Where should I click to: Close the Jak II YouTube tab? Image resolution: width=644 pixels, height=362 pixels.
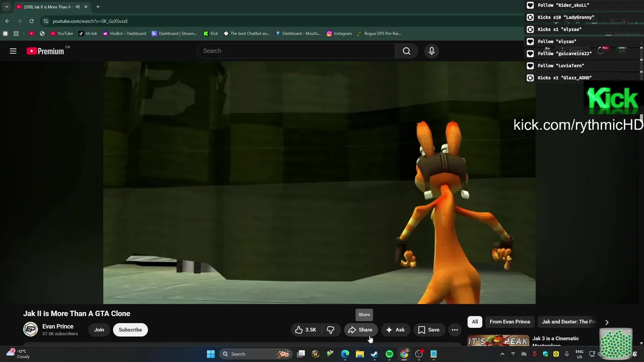[86, 7]
